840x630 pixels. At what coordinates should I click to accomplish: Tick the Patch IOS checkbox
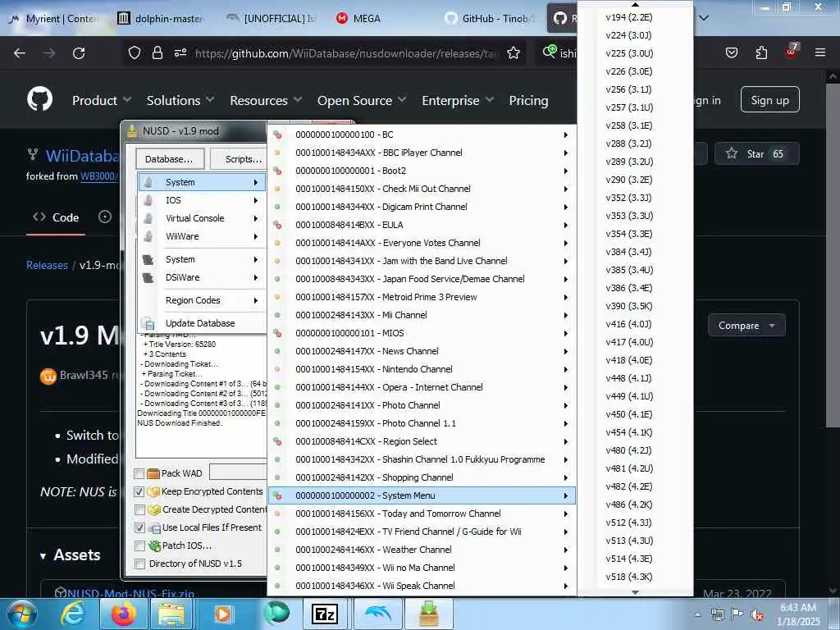(x=139, y=546)
